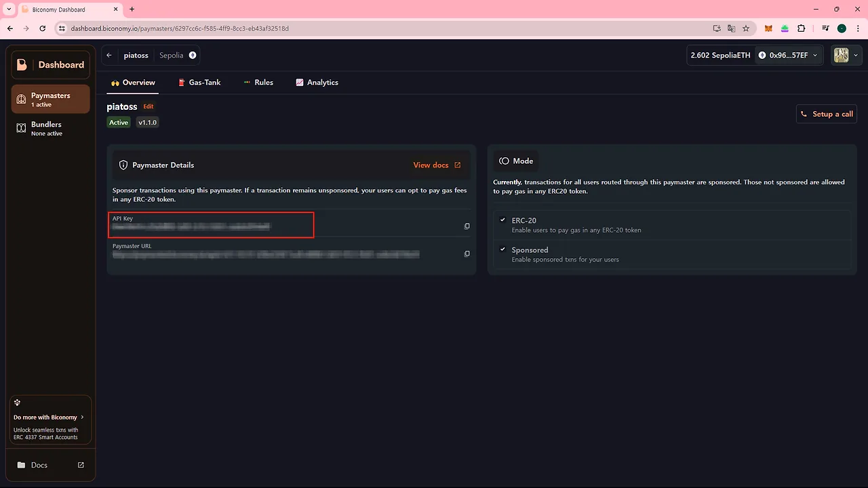The height and width of the screenshot is (488, 868).
Task: Click the Chrome profile avatar
Action: coord(842,28)
